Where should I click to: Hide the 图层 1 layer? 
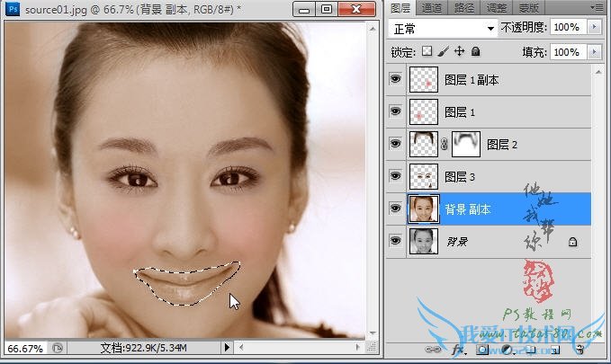point(395,111)
